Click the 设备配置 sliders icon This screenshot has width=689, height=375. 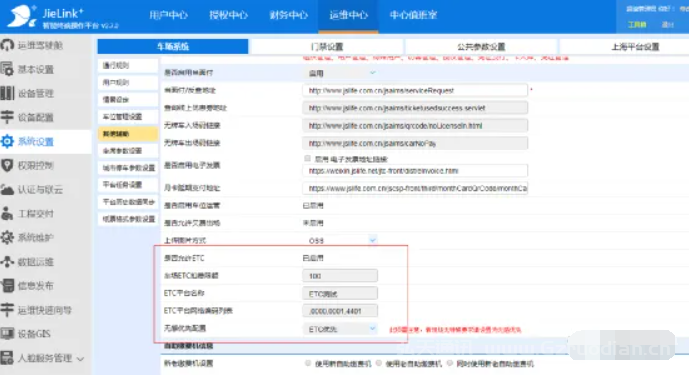[7, 117]
